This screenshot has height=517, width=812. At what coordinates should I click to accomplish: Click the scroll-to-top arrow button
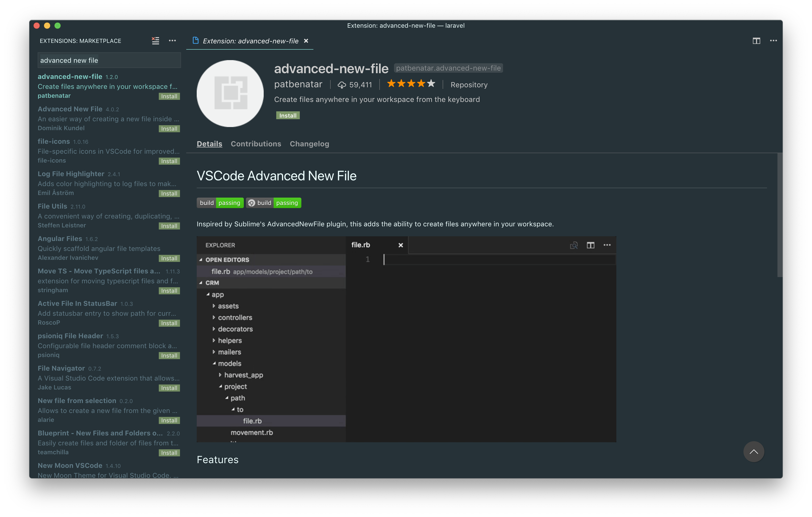click(x=753, y=452)
